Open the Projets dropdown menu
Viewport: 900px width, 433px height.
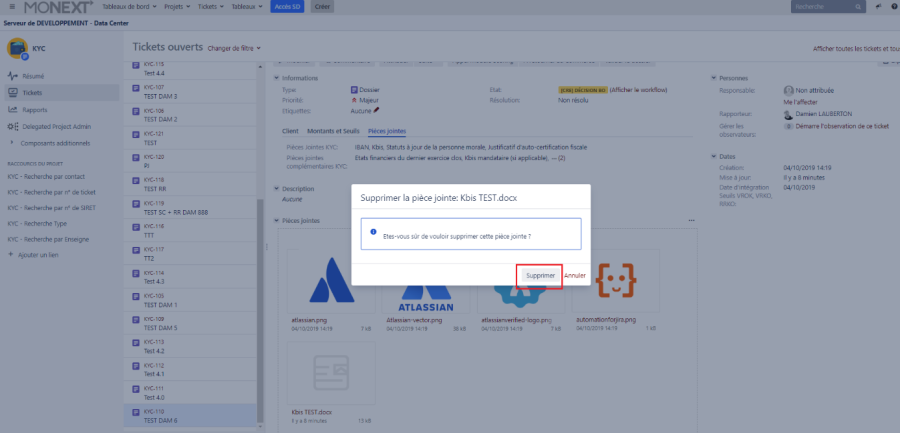[x=176, y=6]
